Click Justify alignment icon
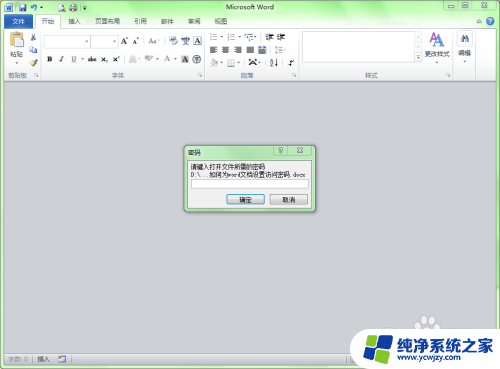Image resolution: width=500 pixels, height=369 pixels. (x=250, y=50)
